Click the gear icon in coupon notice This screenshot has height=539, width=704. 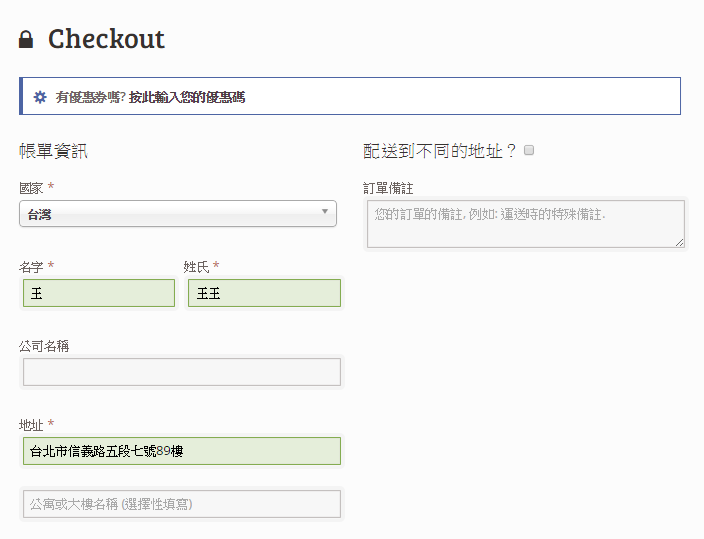pyautogui.click(x=40, y=97)
